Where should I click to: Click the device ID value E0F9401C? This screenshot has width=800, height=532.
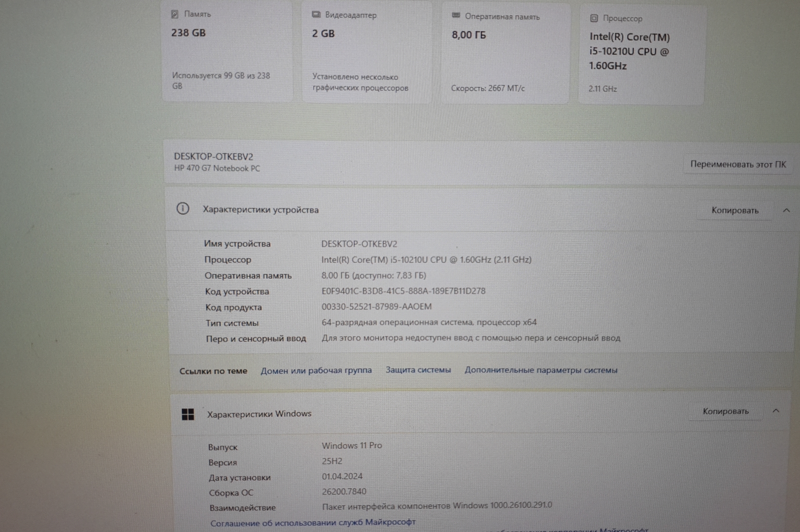[x=403, y=291]
